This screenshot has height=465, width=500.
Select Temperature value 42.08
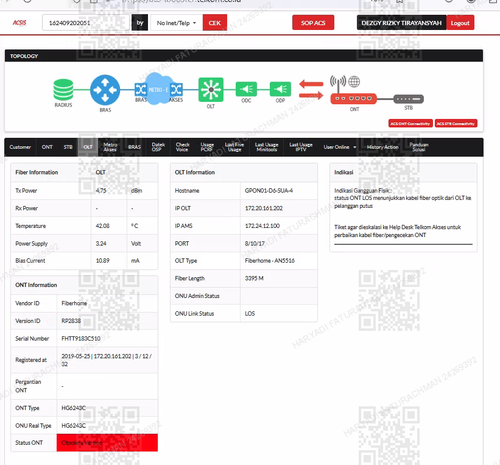pyautogui.click(x=102, y=226)
